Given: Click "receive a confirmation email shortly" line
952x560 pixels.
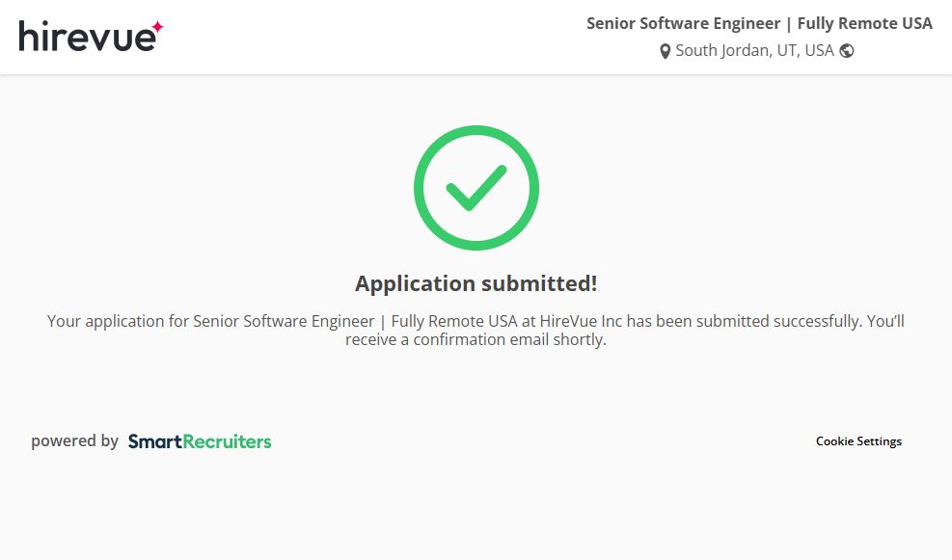Looking at the screenshot, I should click(476, 340).
